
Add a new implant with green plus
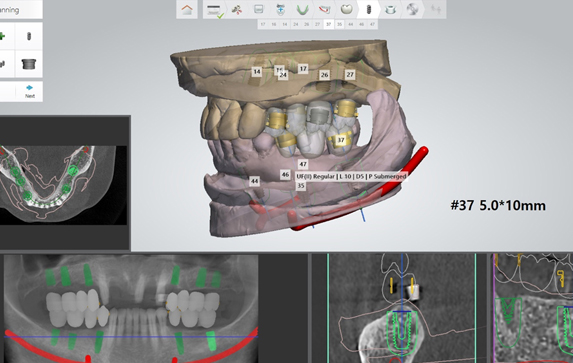click(x=3, y=36)
